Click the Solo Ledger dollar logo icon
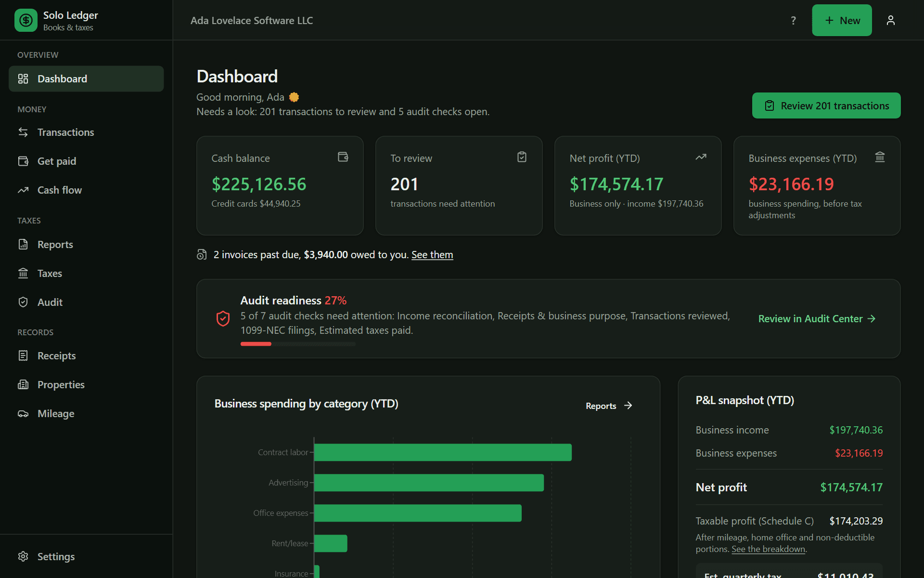This screenshot has width=924, height=578. 26,20
